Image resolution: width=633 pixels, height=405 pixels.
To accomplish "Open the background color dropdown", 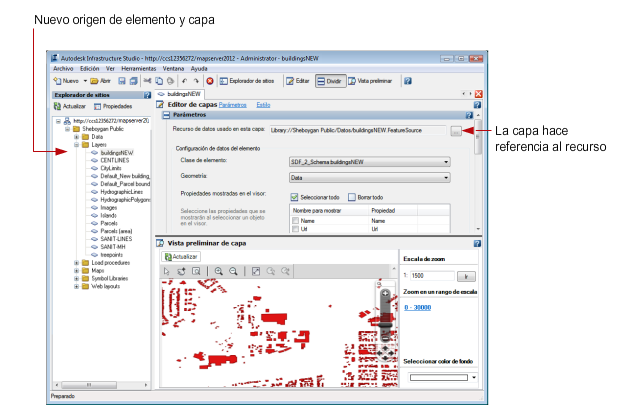I will [x=474, y=378].
